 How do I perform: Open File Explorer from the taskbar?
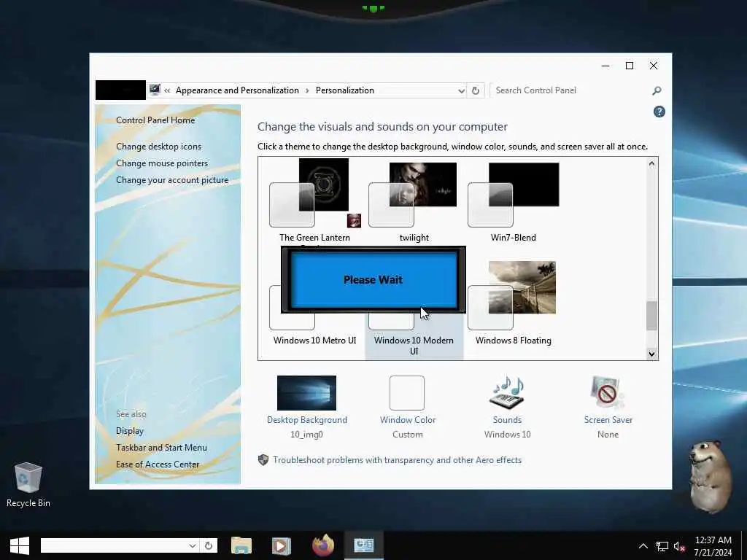[x=241, y=545]
